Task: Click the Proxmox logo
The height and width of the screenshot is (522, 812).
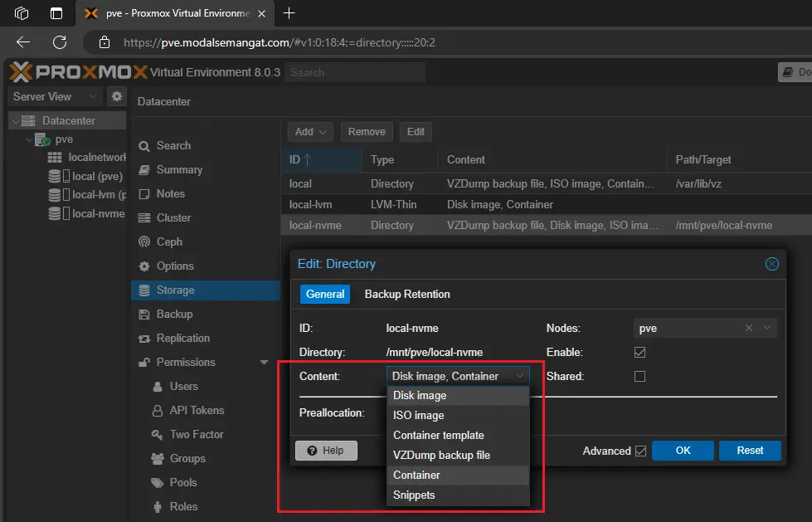Action: click(x=79, y=72)
